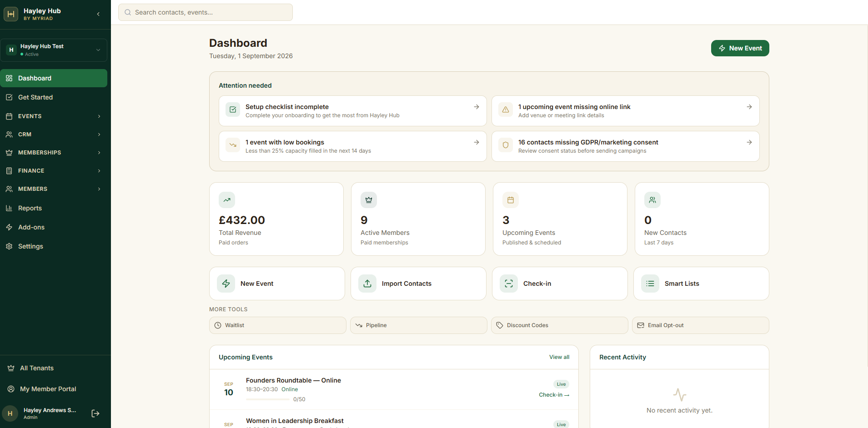Click the All Tenants crown icon
This screenshot has width=868, height=428.
pyautogui.click(x=11, y=368)
